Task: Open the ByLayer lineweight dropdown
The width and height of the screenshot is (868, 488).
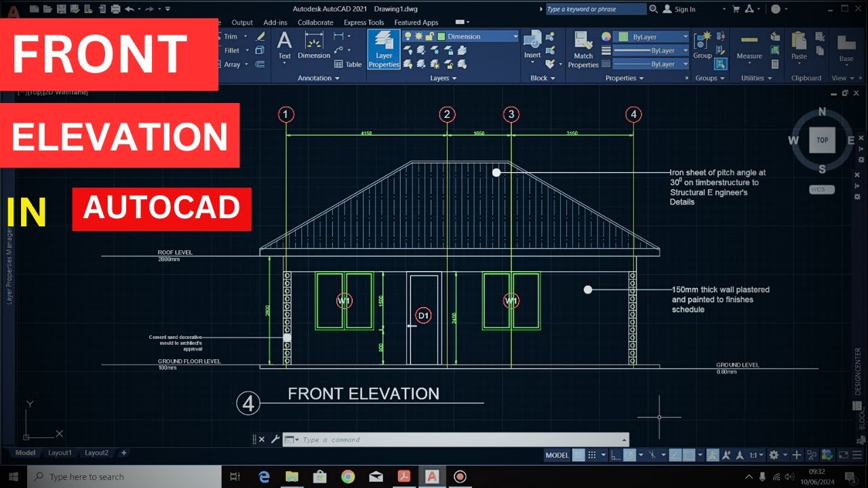Action: point(686,50)
